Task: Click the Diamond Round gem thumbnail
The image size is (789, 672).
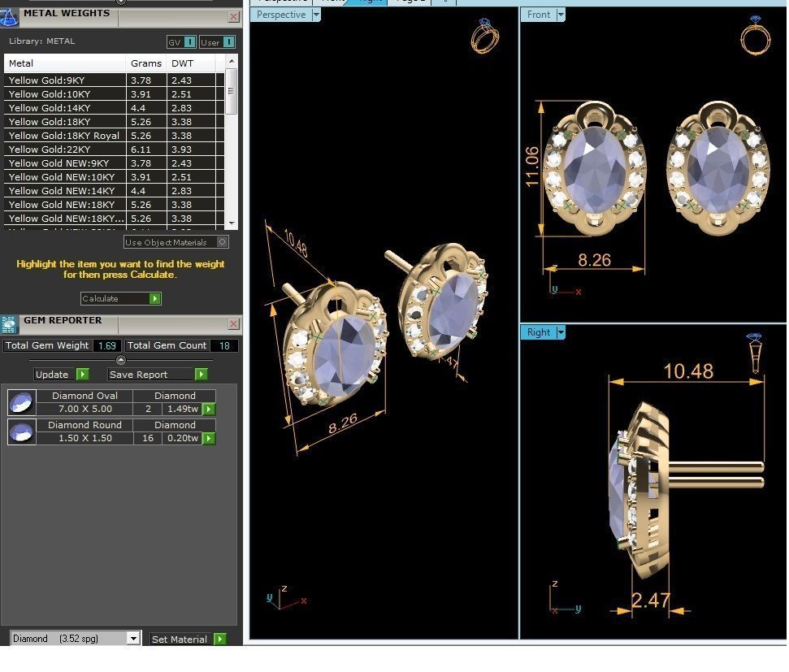Action: coord(22,432)
